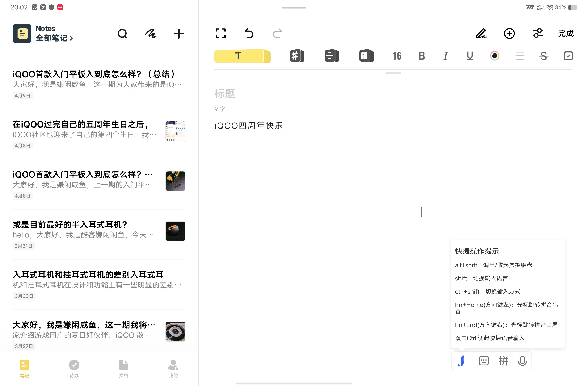Tap hint ctrl+shift：切换输入方式
Screen dimensions: 588x386
[487, 291]
